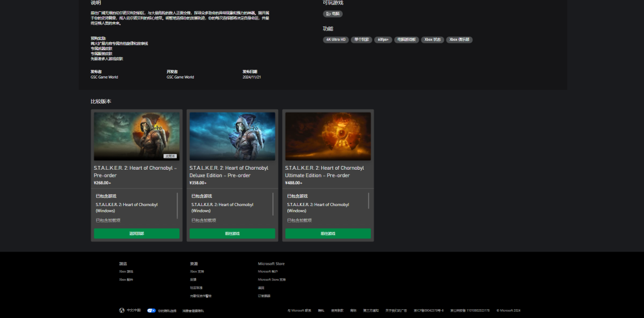Open the 退货 returns footer link
The height and width of the screenshot is (318, 644).
pyautogui.click(x=261, y=288)
